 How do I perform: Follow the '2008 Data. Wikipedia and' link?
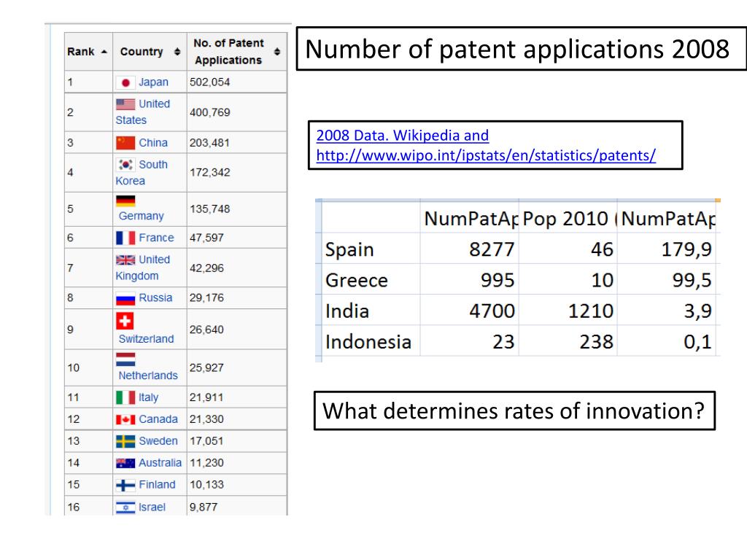(x=403, y=136)
